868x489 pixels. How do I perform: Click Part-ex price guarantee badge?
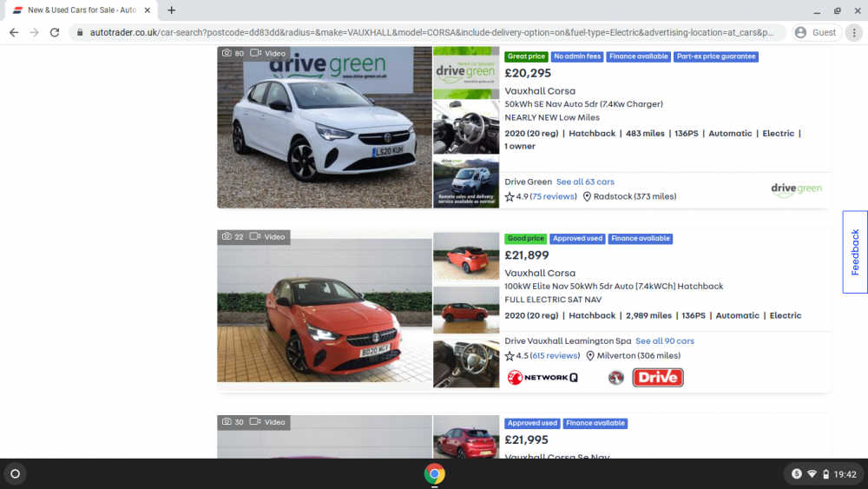coord(716,56)
